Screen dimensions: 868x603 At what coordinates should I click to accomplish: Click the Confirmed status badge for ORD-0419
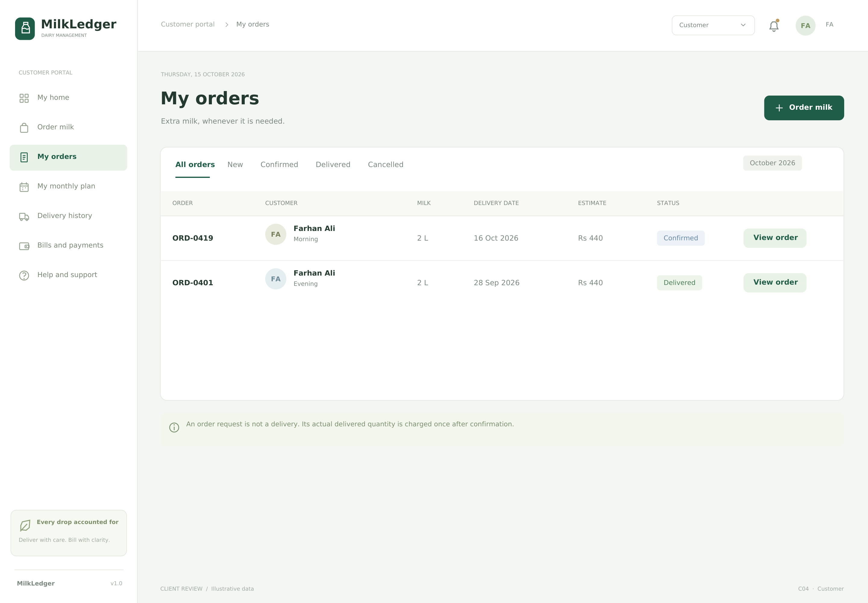[681, 238]
